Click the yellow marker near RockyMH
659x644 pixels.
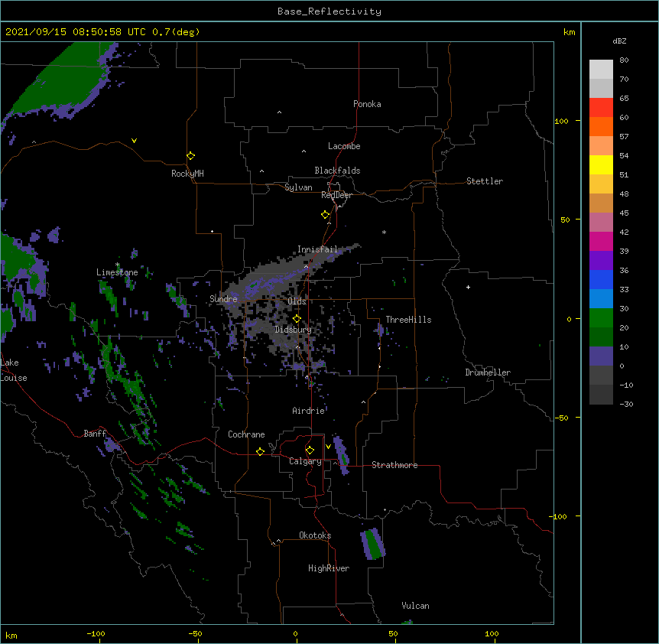pyautogui.click(x=190, y=156)
